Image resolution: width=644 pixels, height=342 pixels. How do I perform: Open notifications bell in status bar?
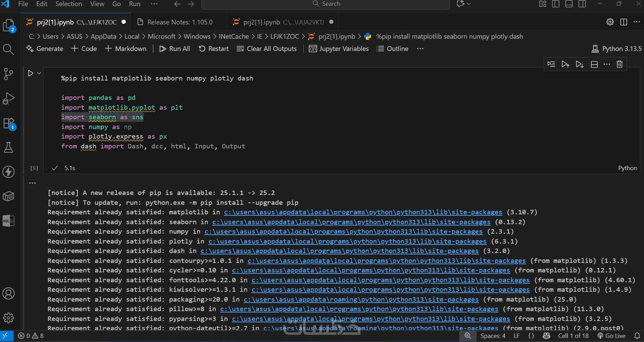click(x=637, y=336)
